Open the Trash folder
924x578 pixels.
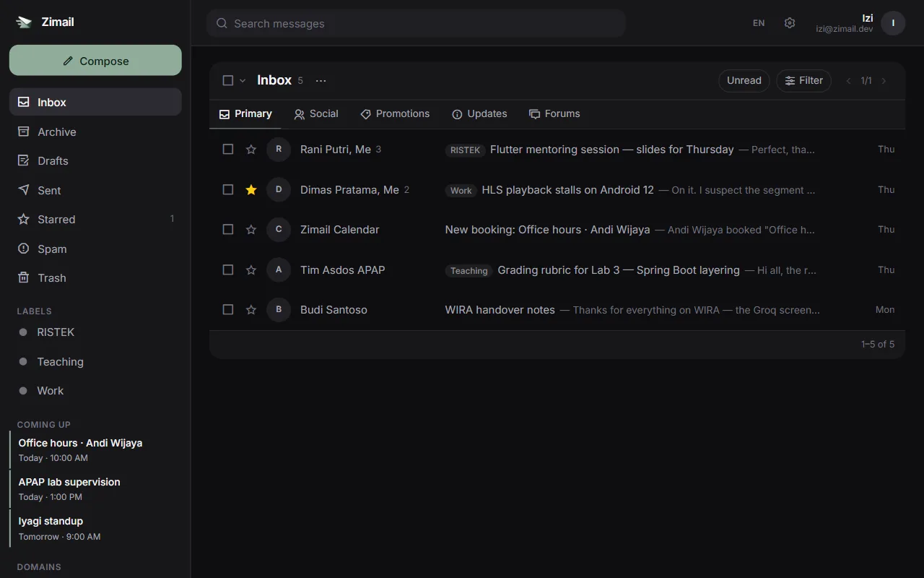click(x=95, y=278)
